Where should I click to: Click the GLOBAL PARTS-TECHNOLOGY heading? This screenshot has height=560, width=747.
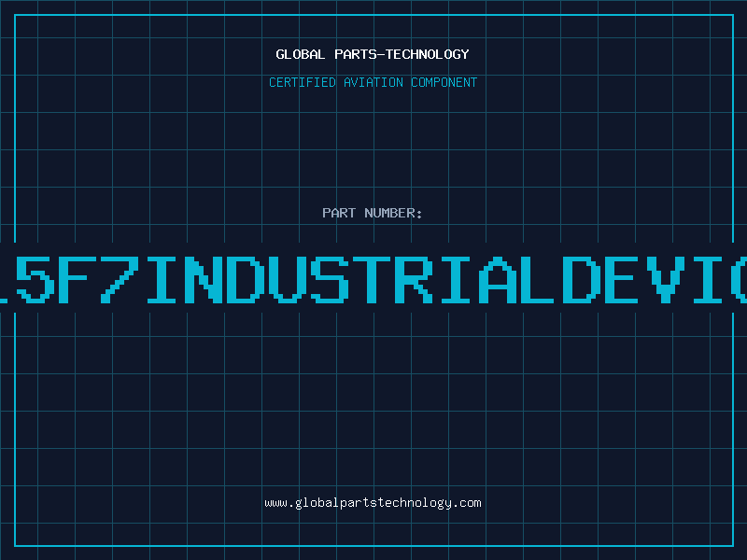pyautogui.click(x=373, y=54)
